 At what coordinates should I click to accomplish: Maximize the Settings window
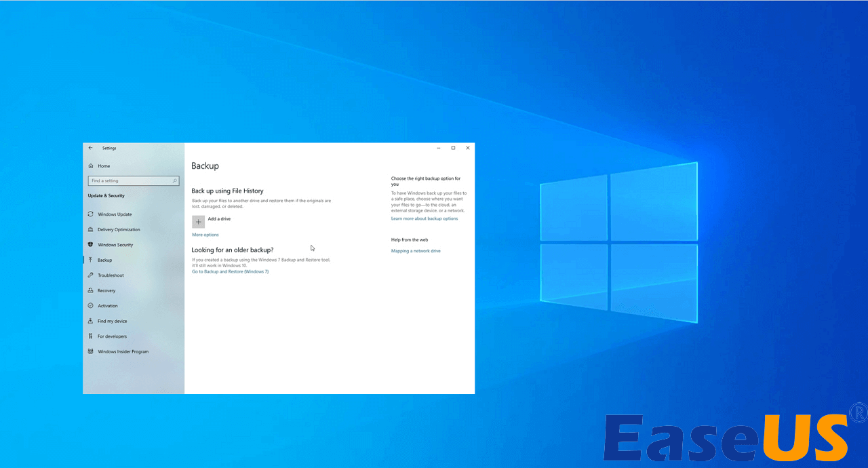click(x=453, y=148)
